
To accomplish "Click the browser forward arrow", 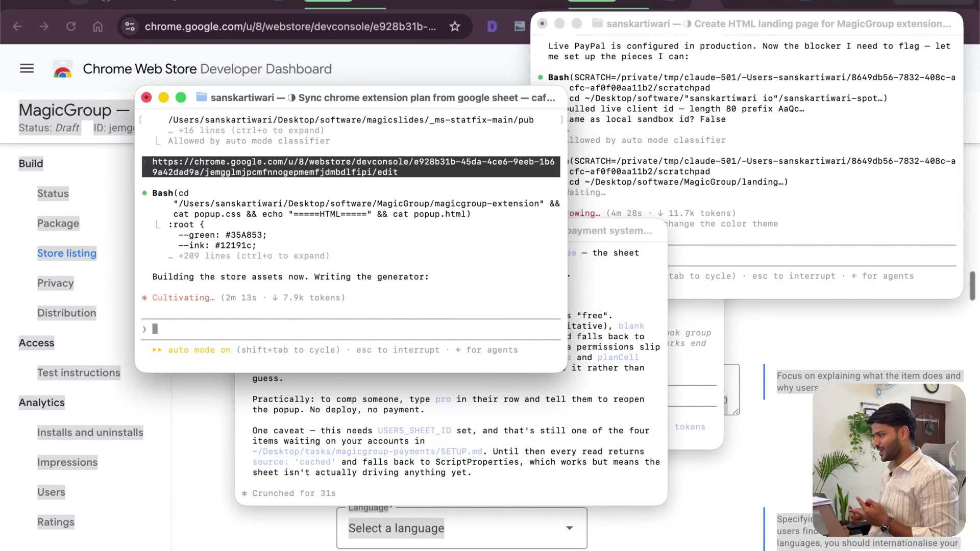I will click(44, 27).
